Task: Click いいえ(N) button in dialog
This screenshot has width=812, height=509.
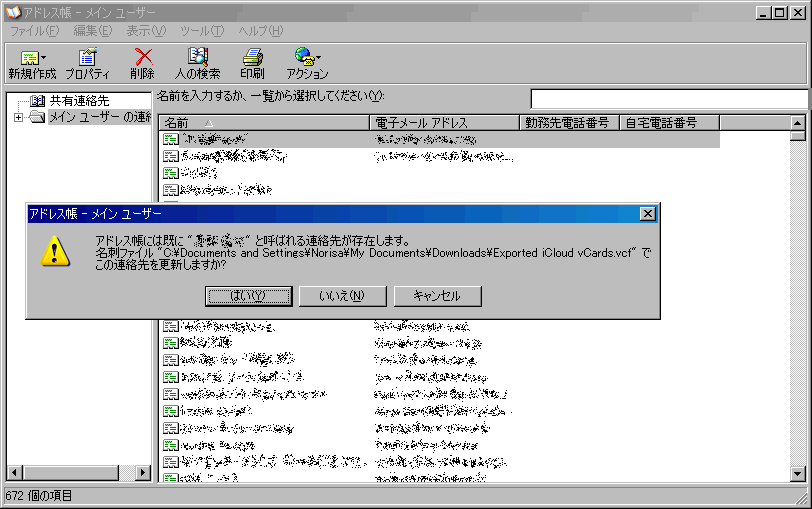Action: tap(342, 296)
